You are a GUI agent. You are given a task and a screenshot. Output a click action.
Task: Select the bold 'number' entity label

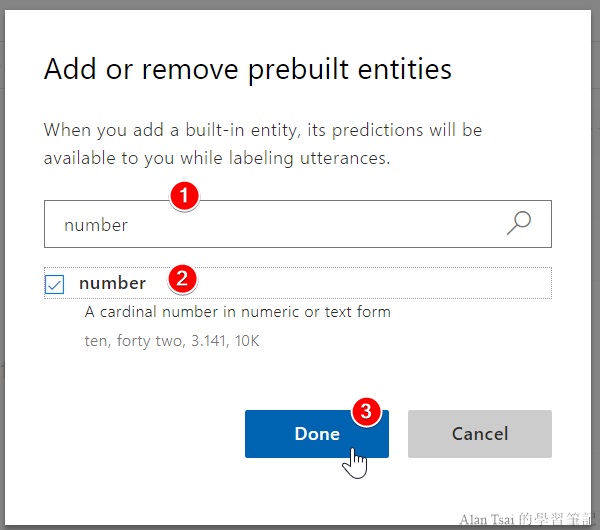tap(112, 283)
